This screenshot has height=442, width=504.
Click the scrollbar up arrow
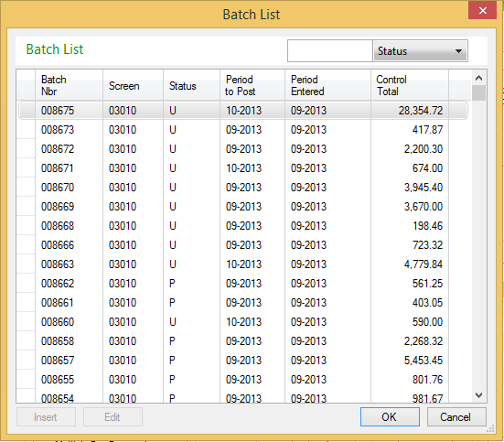tap(478, 78)
